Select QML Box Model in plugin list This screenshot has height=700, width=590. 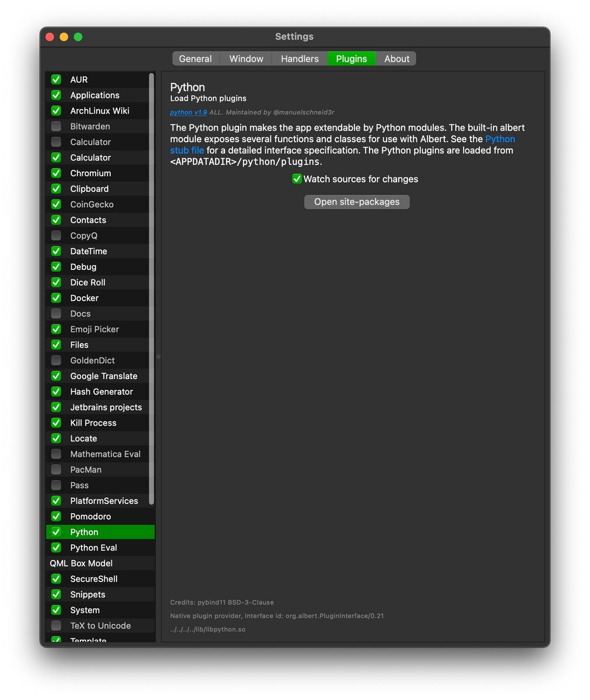pyautogui.click(x=100, y=563)
